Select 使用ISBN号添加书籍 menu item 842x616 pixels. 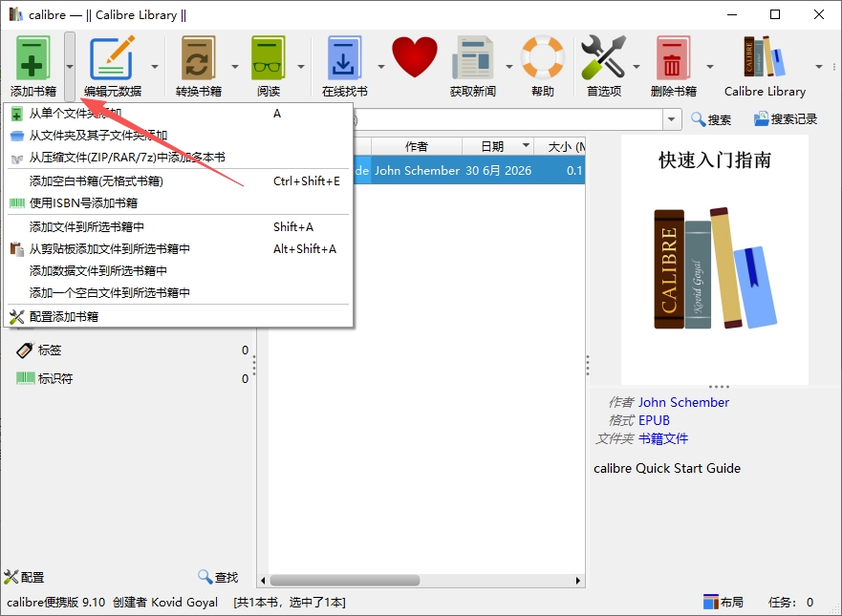click(179, 203)
